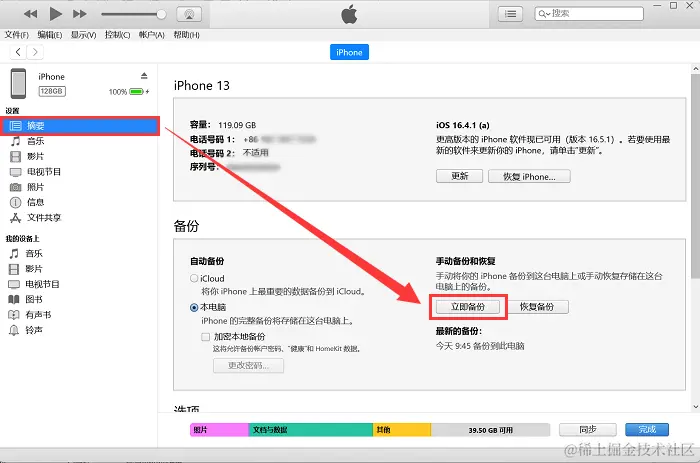Click the 立即备份 back up now button
This screenshot has width=700, height=463.
[x=468, y=307]
